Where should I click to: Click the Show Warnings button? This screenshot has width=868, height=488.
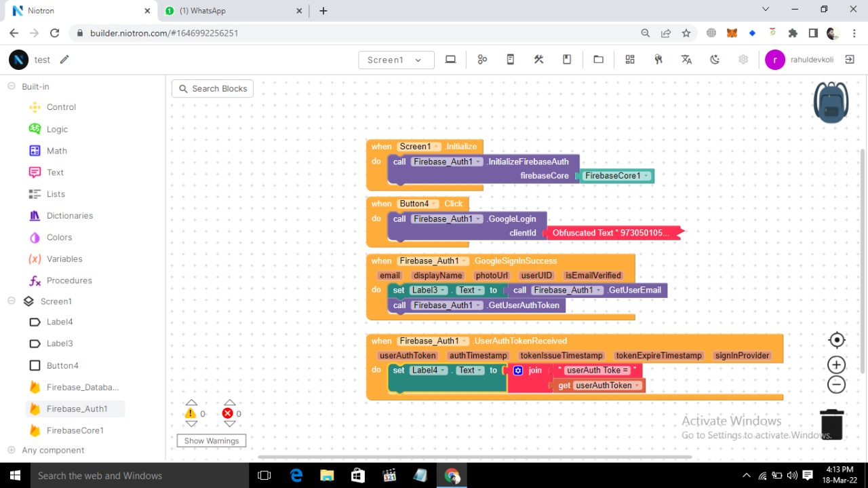[x=212, y=441]
